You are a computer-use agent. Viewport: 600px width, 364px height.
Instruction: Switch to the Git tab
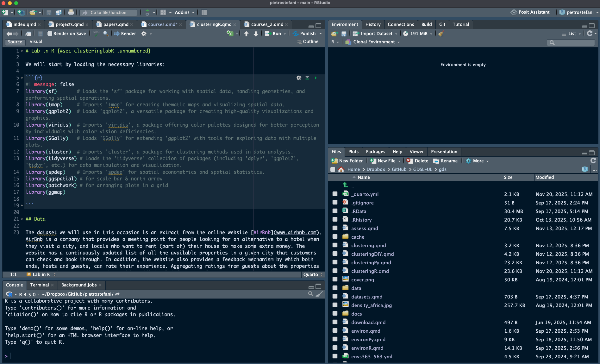[x=442, y=24]
